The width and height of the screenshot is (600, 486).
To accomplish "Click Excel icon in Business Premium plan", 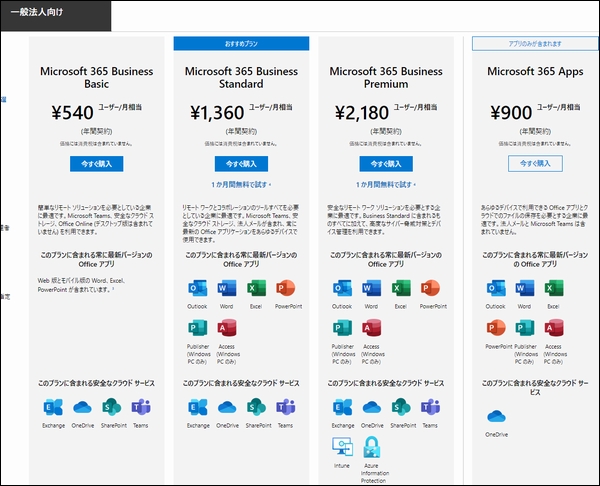I will pos(401,289).
